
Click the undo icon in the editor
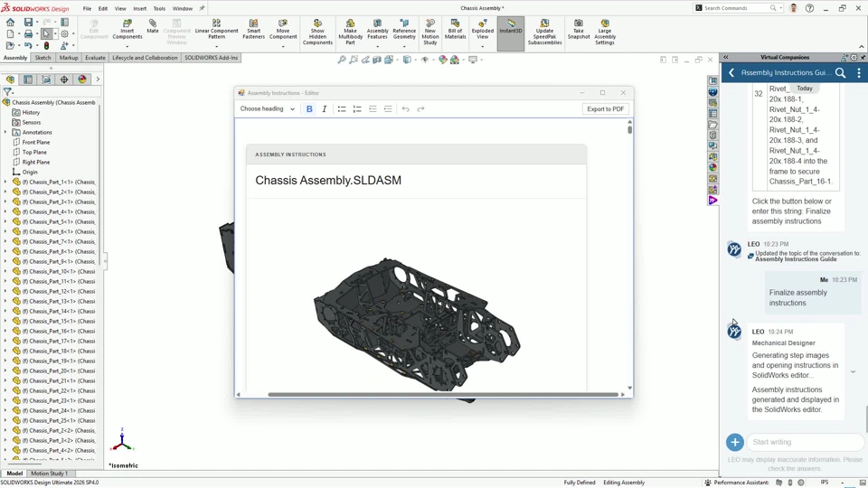(405, 109)
